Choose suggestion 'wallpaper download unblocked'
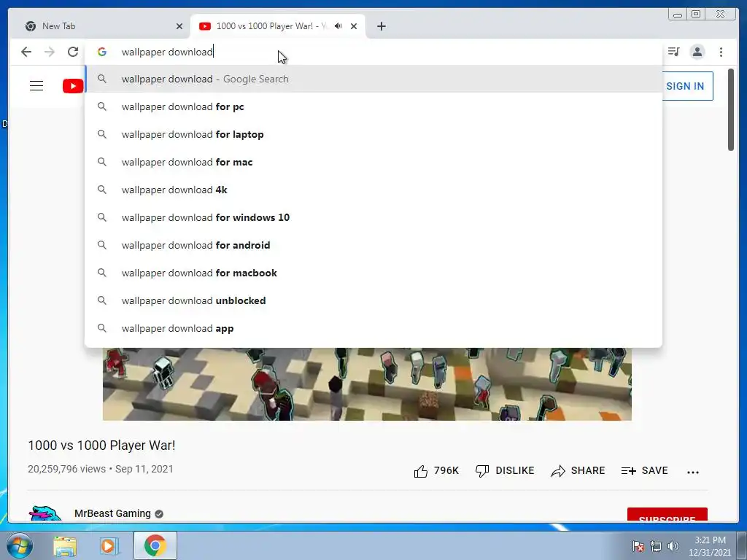 coord(373,300)
